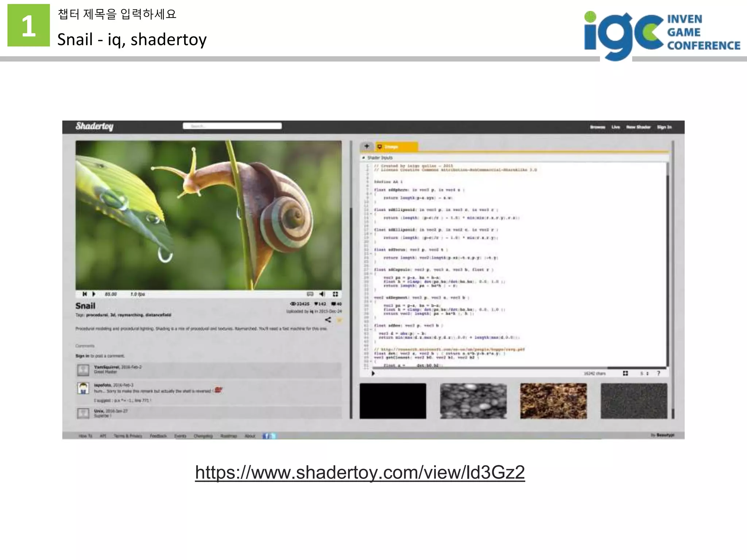The height and width of the screenshot is (560, 747).
Task: Click the share icon below the preview
Action: [x=328, y=320]
